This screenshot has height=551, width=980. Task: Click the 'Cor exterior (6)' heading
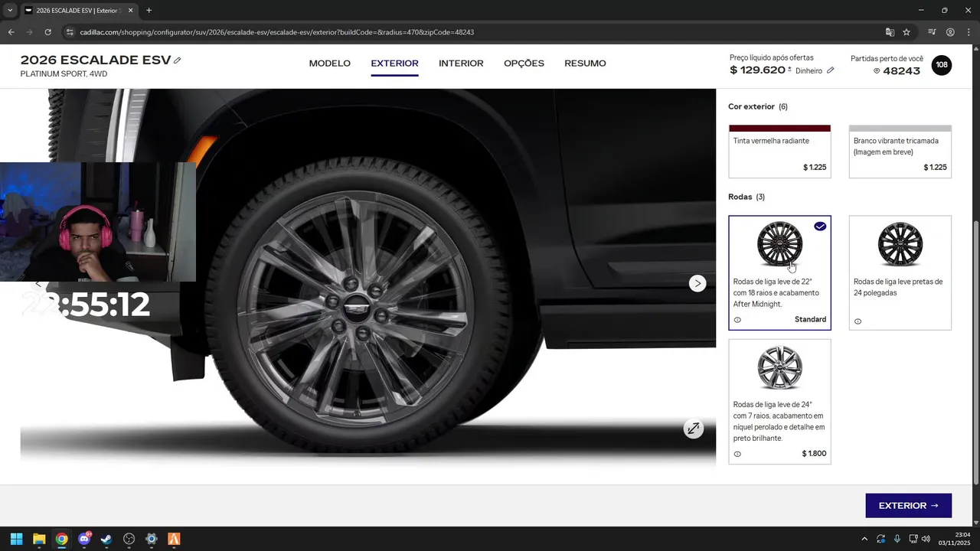[x=758, y=106]
